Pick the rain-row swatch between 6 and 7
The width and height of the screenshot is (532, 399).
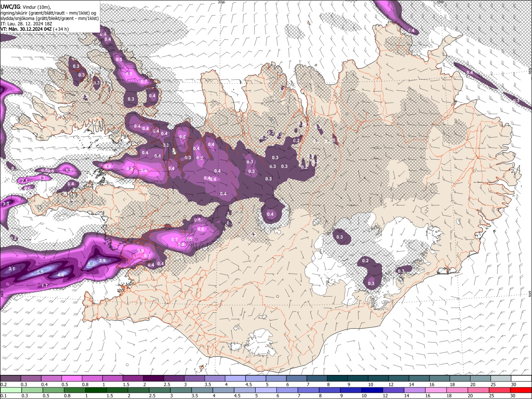point(288,390)
